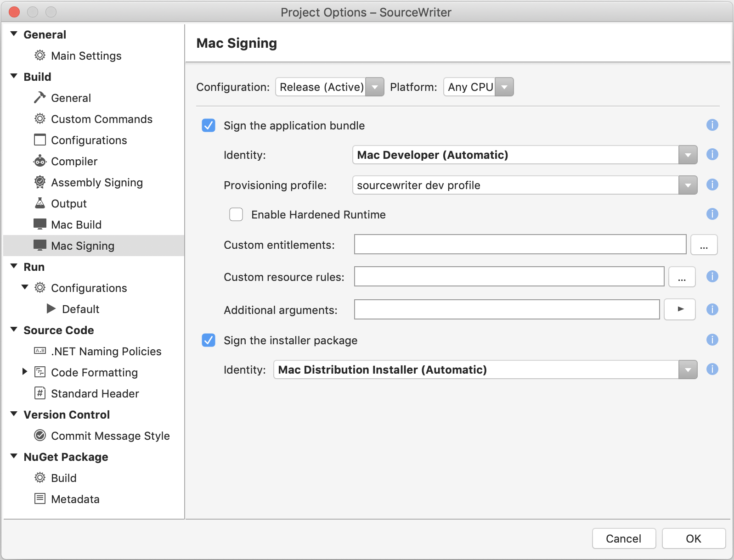Click the hammer icon for Build General

40,98
